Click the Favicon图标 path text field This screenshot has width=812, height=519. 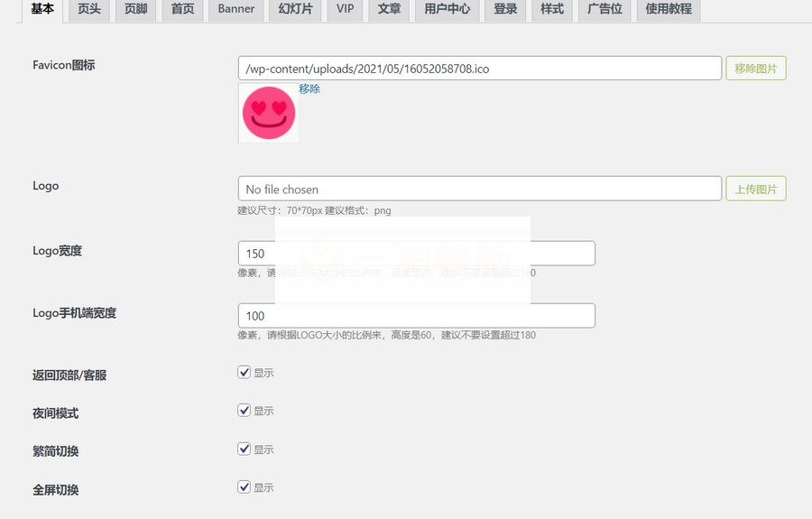(479, 68)
